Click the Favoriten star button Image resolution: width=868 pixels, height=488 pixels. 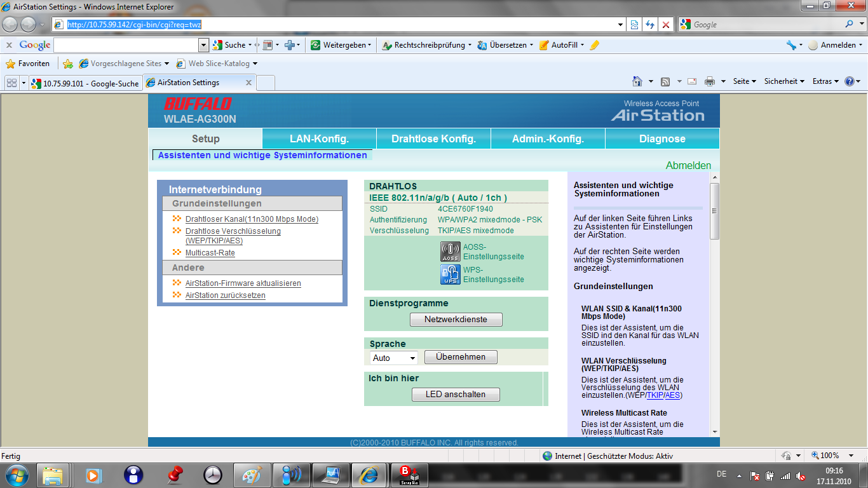(x=27, y=64)
